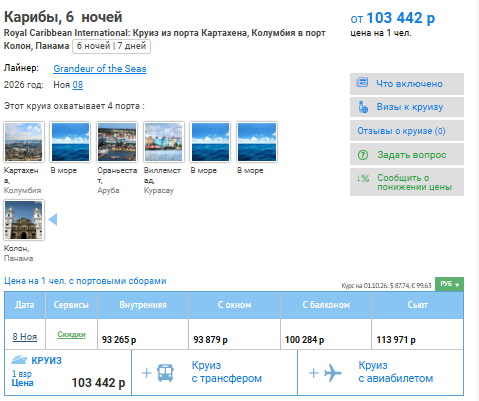Select the КРУИЗ option tab
The width and height of the screenshot is (479, 401).
(68, 372)
